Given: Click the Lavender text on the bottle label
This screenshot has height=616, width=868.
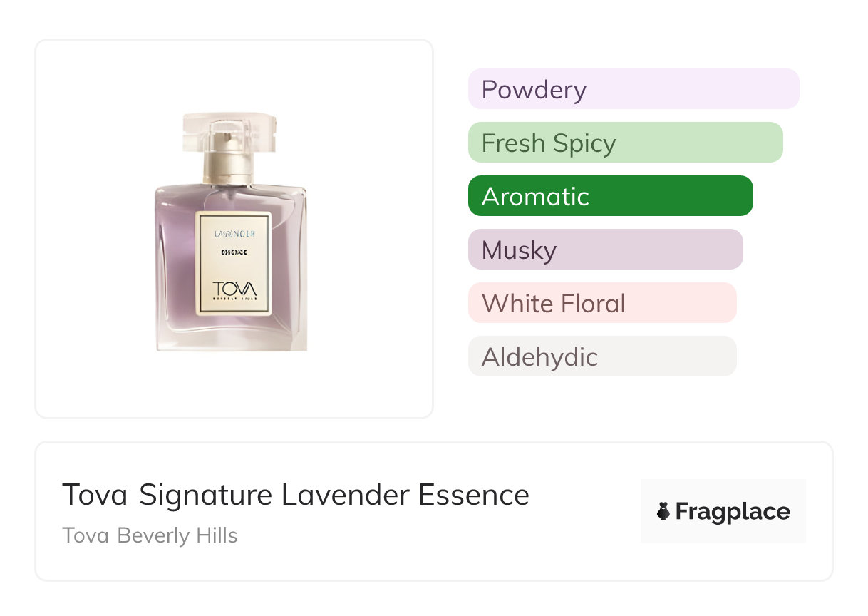Looking at the screenshot, I should pos(234,233).
